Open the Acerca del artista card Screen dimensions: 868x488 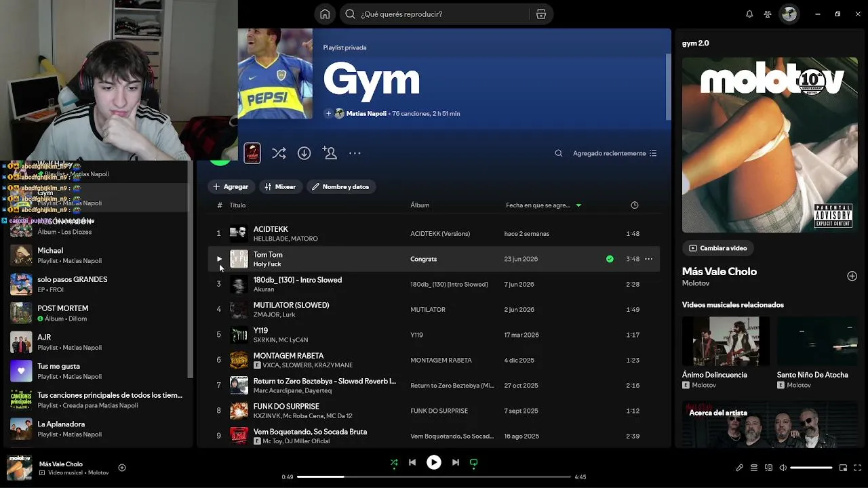(x=770, y=424)
